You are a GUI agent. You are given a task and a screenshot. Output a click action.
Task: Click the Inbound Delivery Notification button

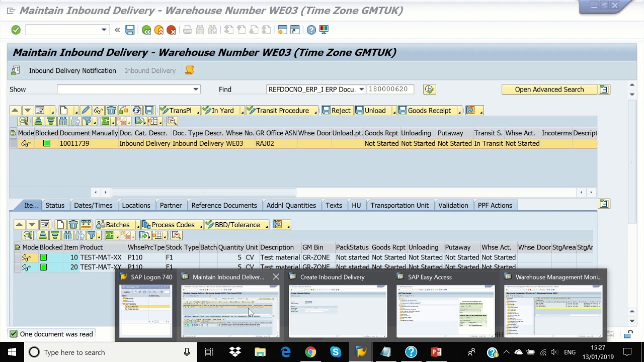point(72,70)
